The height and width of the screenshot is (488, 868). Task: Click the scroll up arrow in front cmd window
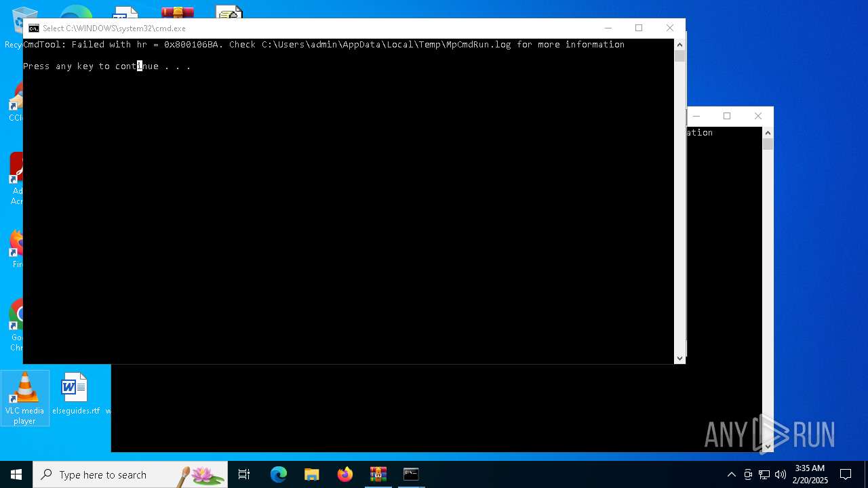click(679, 44)
